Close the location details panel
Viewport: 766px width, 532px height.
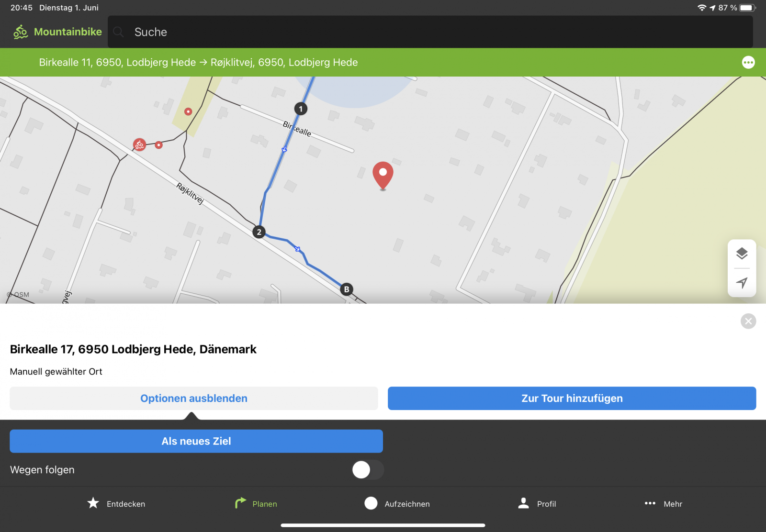(x=748, y=321)
